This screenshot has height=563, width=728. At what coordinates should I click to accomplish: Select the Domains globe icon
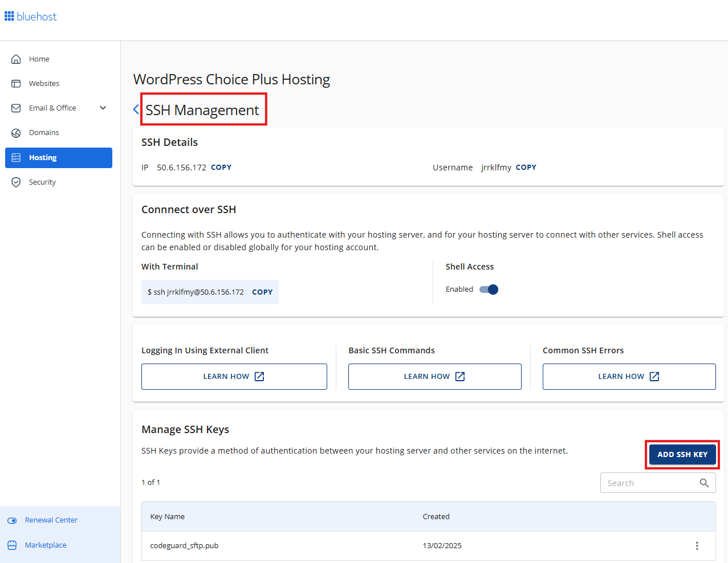(17, 132)
